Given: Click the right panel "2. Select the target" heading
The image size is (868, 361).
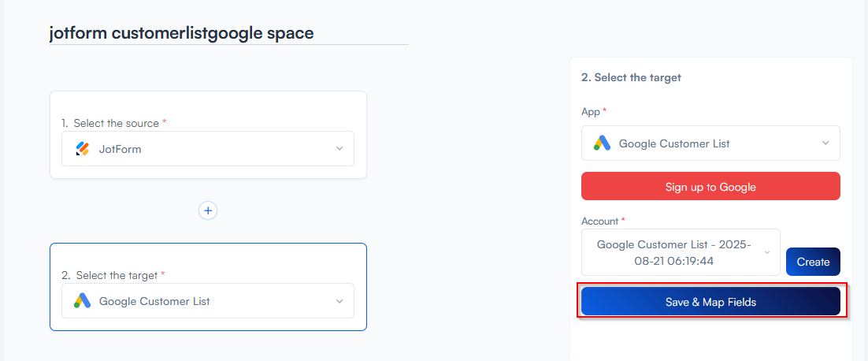Looking at the screenshot, I should pos(631,77).
